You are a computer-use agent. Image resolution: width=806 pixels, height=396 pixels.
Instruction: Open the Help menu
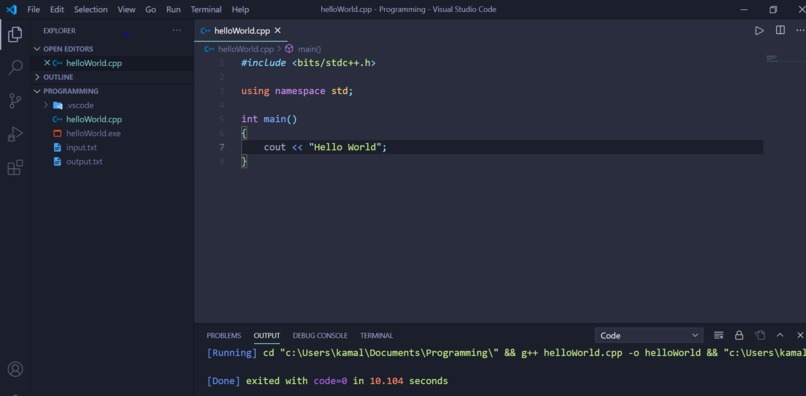(240, 9)
